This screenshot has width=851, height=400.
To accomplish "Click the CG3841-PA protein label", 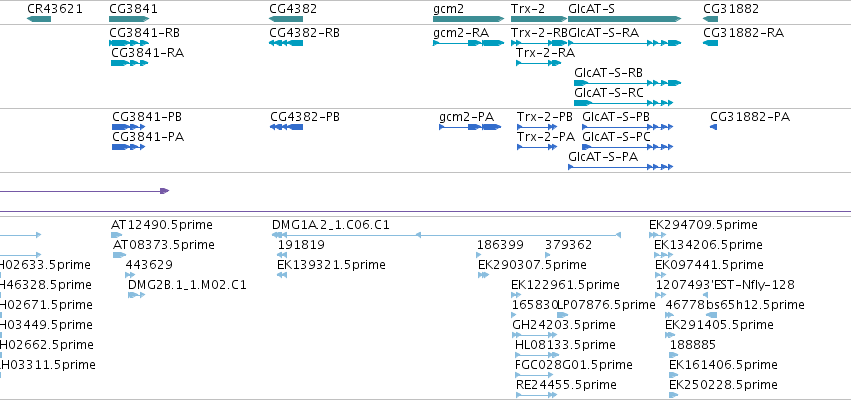I will (148, 137).
